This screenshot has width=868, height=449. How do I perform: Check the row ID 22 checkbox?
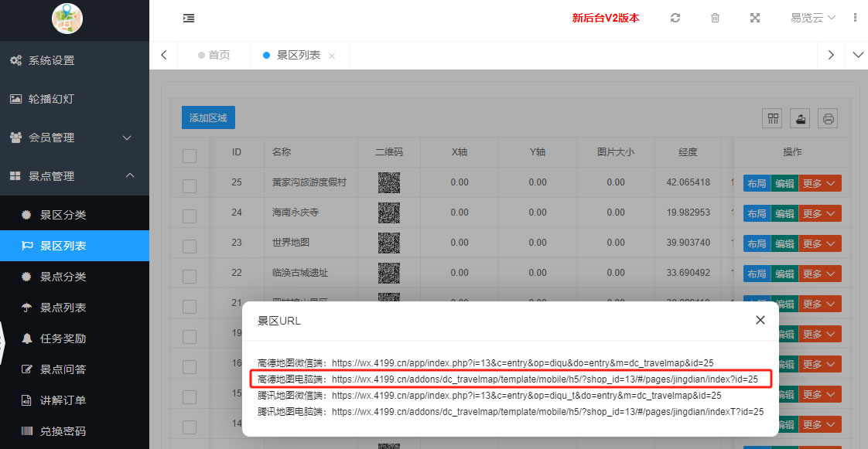pos(190,277)
